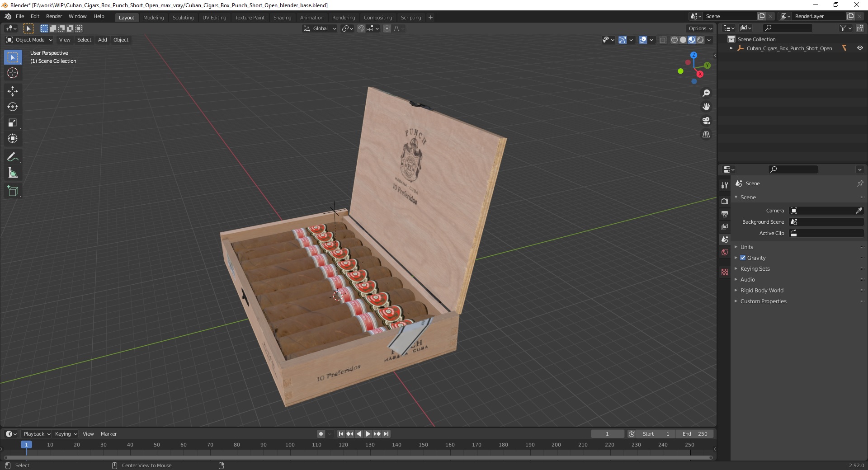Pin the Scene properties panel
Screen dimensions: 868x470
[860, 183]
